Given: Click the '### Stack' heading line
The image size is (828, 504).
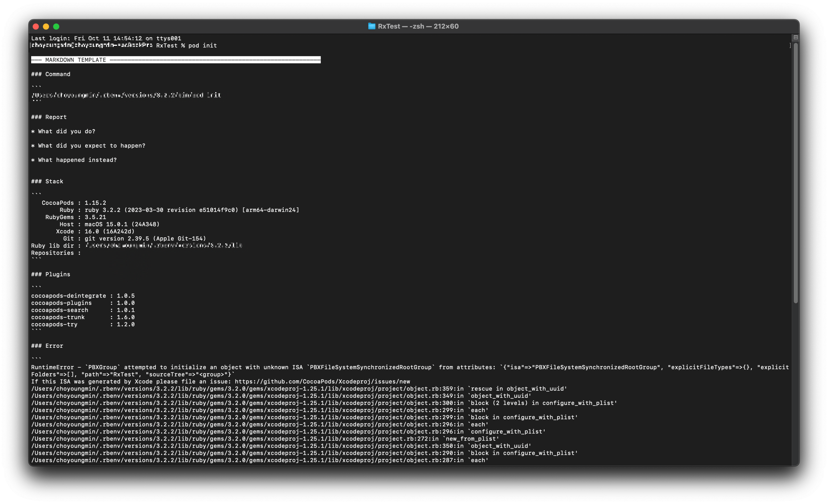Looking at the screenshot, I should (47, 181).
